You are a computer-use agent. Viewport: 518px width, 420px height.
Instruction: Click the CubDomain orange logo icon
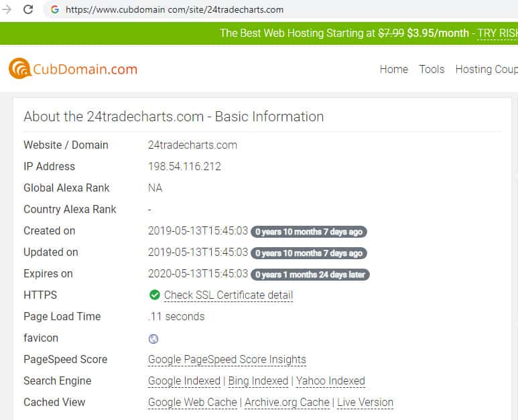[20, 68]
